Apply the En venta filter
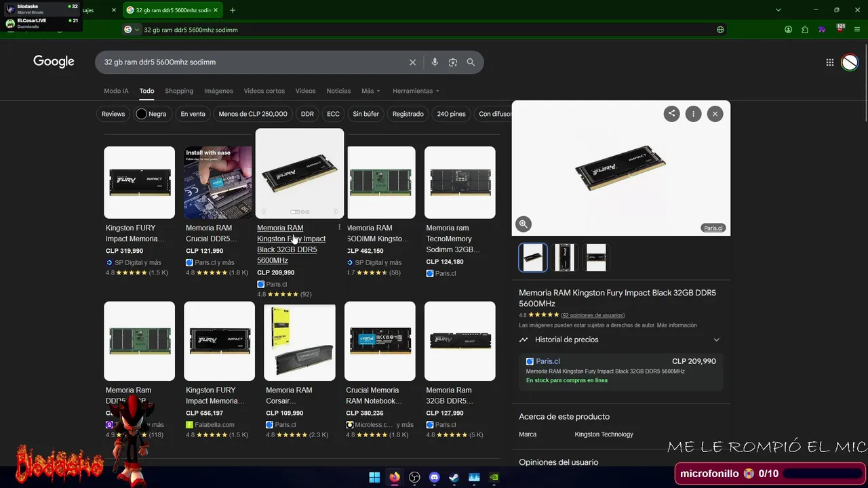Viewport: 868px width, 488px height. tap(193, 114)
